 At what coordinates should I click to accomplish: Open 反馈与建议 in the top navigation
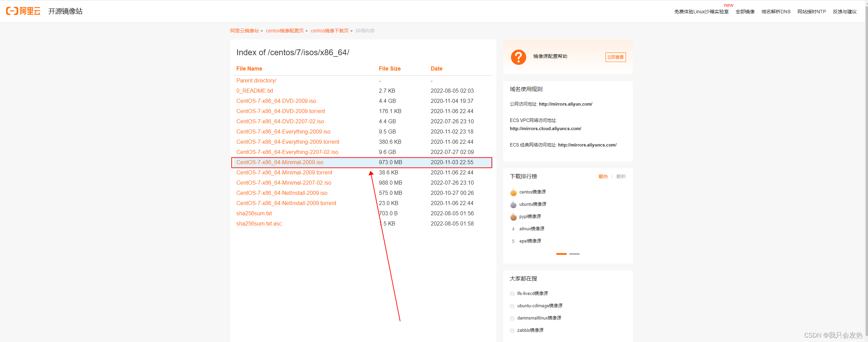[844, 12]
